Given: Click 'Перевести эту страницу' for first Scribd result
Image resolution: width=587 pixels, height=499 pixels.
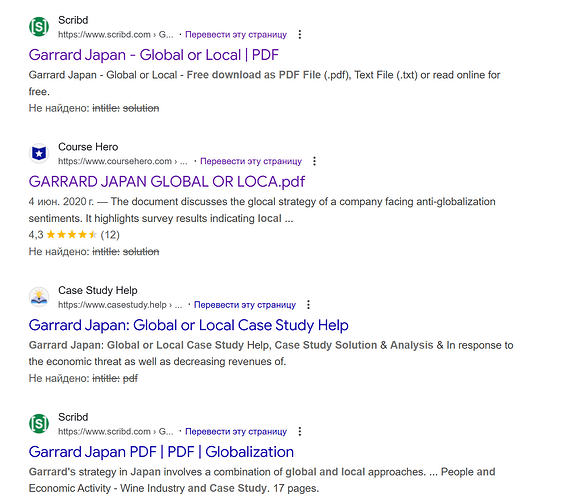Looking at the screenshot, I should [x=236, y=34].
